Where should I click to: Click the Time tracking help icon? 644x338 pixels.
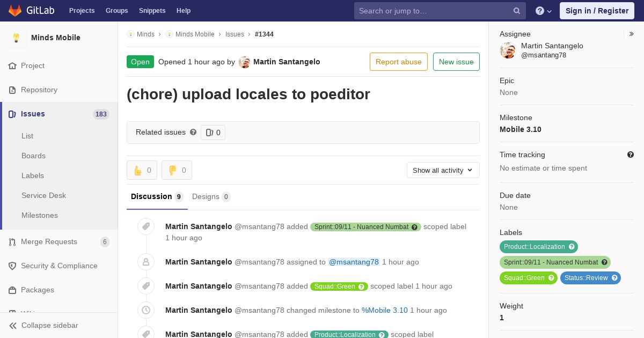pos(631,155)
